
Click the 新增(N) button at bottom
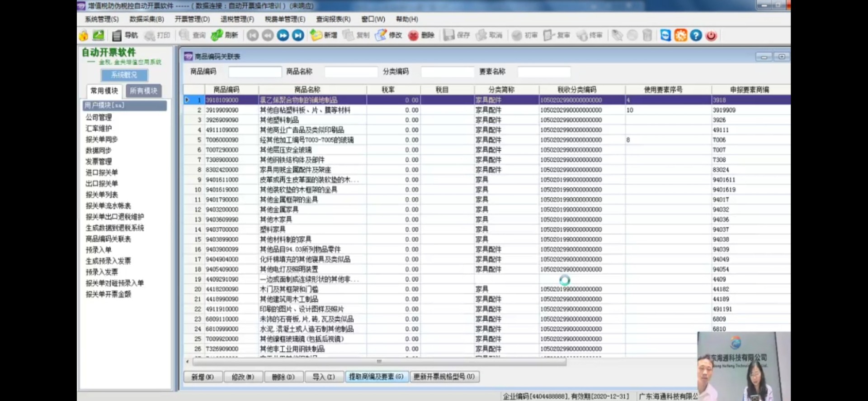point(203,377)
